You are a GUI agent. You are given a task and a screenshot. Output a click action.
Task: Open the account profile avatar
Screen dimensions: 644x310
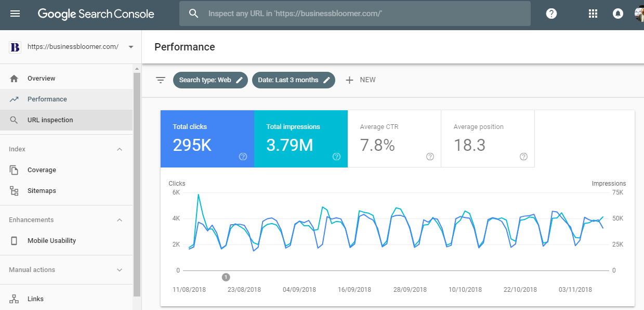click(x=639, y=14)
